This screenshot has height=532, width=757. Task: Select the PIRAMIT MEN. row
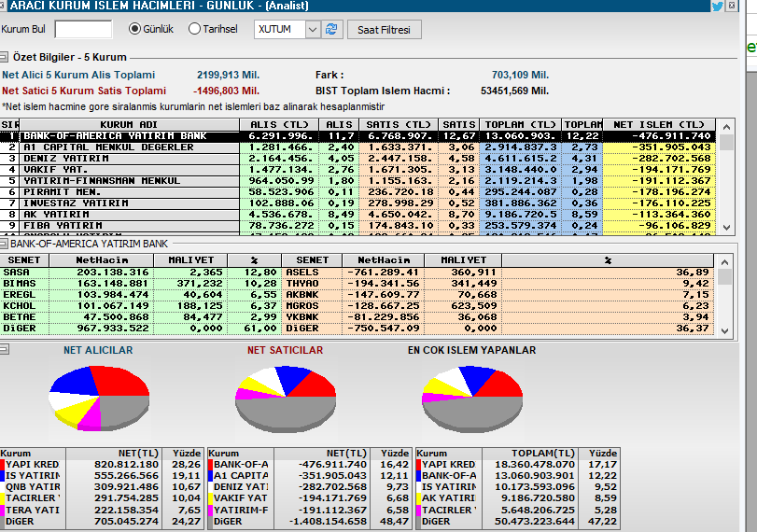357,191
